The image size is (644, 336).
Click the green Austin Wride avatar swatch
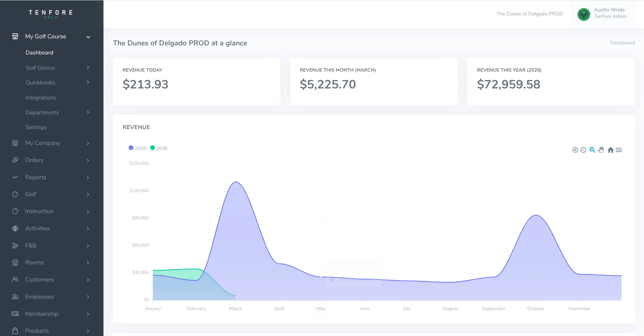(584, 14)
